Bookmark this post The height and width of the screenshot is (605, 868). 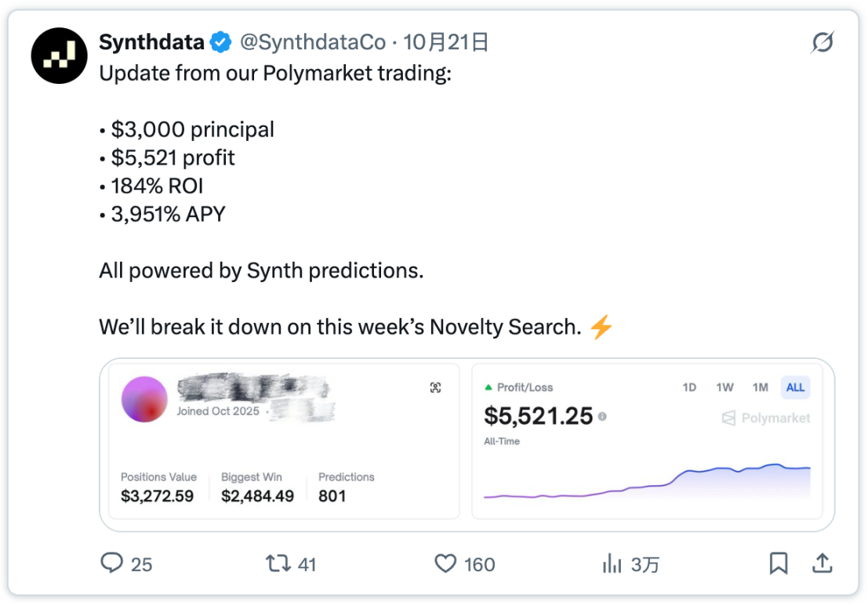pos(778,563)
